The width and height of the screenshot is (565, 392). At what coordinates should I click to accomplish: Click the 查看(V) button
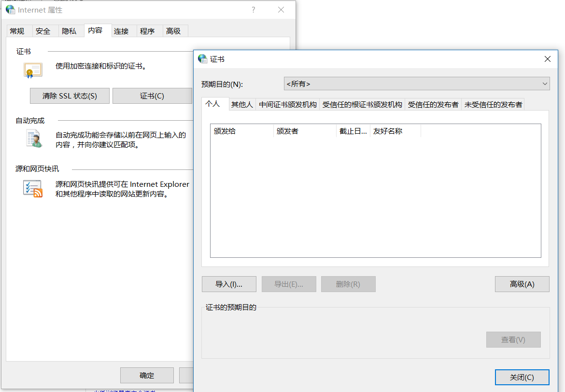coord(513,340)
